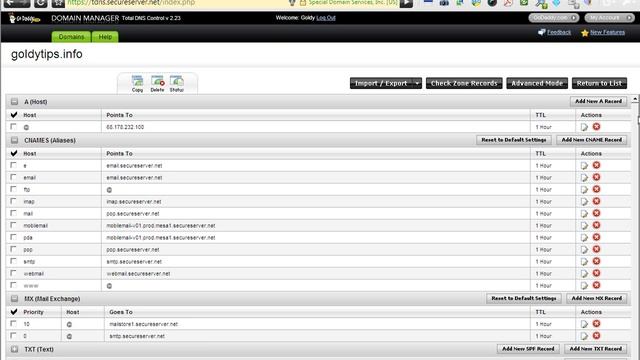Screen dimensions: 640x360
Task: Tick the checkbox for the 'e' CNAME row
Action: tap(13, 165)
